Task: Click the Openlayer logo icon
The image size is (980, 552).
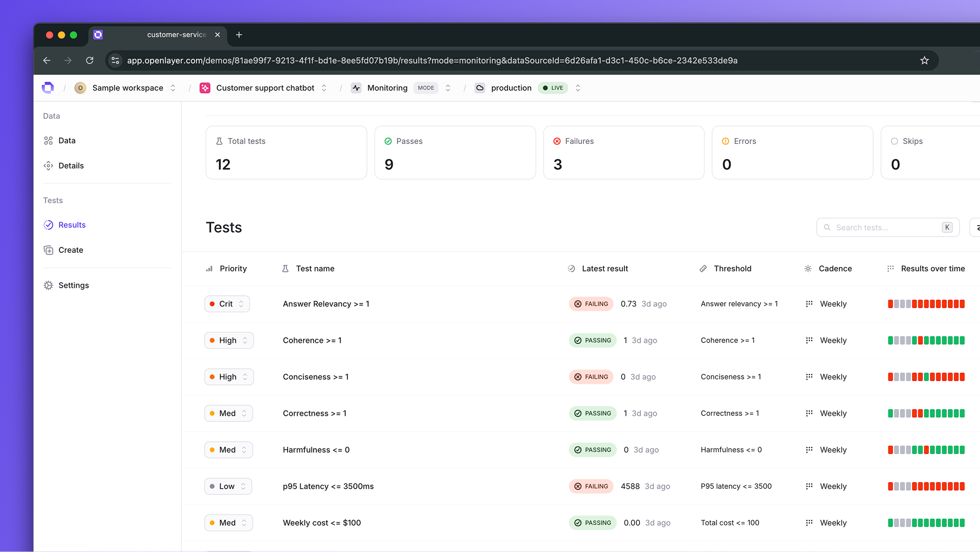Action: tap(48, 88)
